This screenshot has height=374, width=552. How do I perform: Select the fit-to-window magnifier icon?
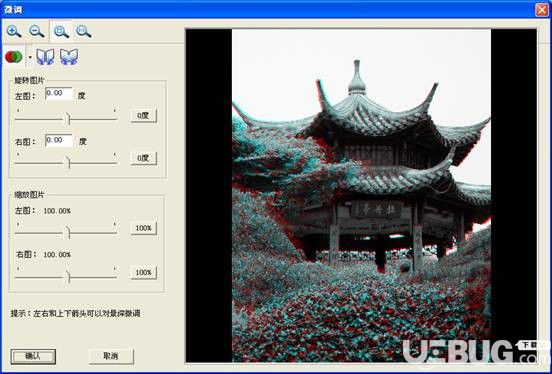point(61,31)
